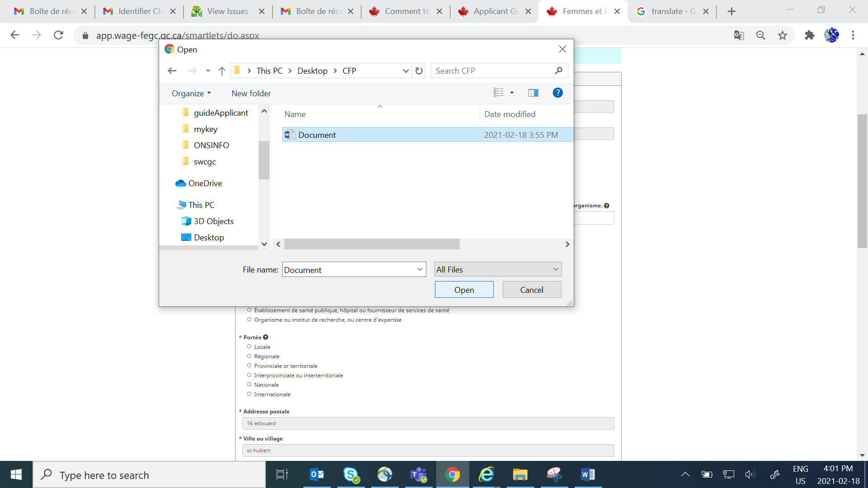Click the file list horizontal scrollbar
Viewport: 868px width, 488px height.
click(372, 244)
